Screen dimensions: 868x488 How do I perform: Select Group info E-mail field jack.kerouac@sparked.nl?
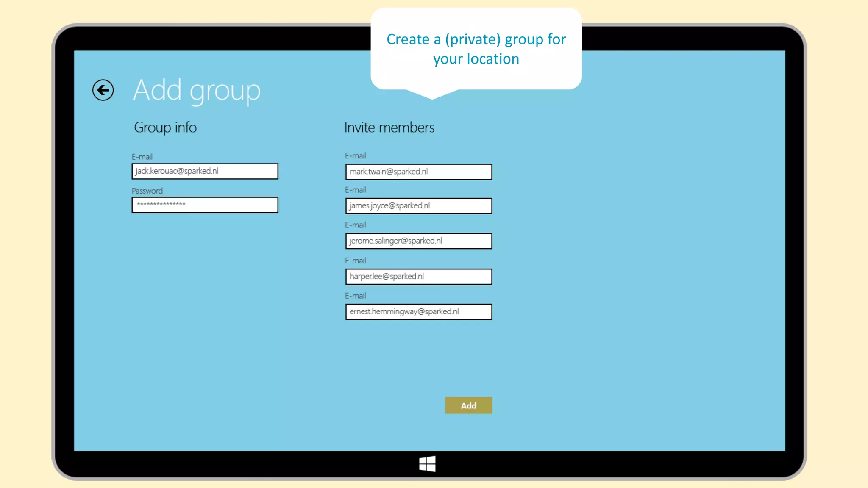tap(205, 171)
